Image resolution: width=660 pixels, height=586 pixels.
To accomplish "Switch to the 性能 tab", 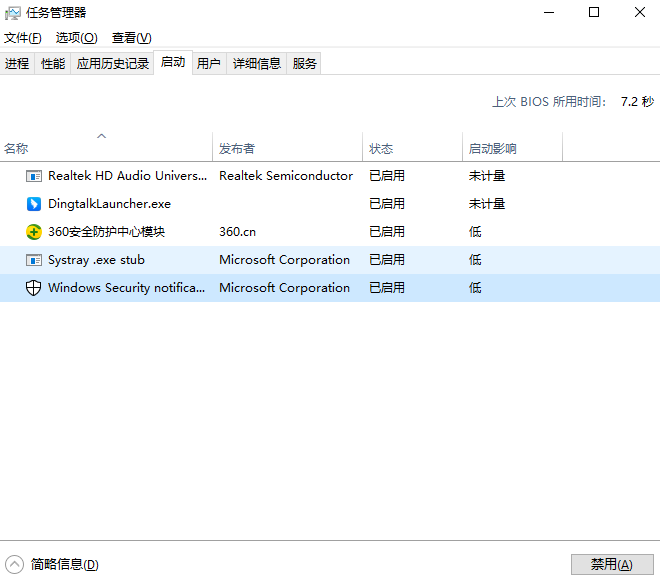I will tap(53, 64).
